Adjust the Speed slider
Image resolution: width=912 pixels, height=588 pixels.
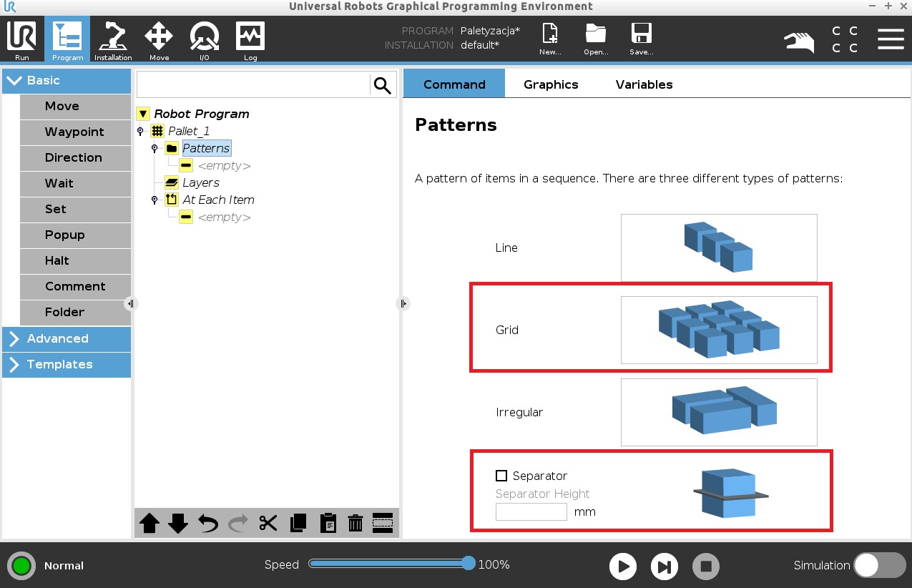tap(469, 564)
